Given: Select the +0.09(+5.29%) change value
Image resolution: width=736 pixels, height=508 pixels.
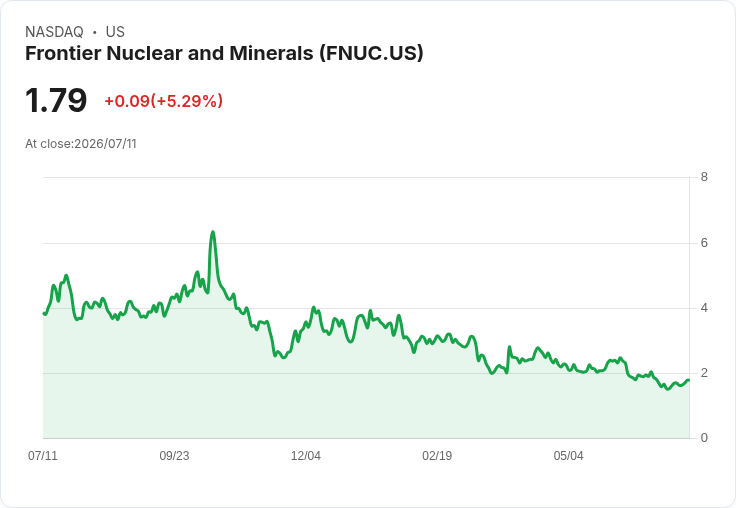Looking at the screenshot, I should click(x=163, y=101).
